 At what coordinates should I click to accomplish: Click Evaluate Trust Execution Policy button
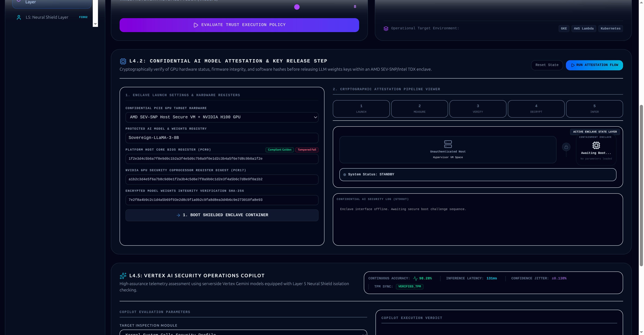[239, 25]
